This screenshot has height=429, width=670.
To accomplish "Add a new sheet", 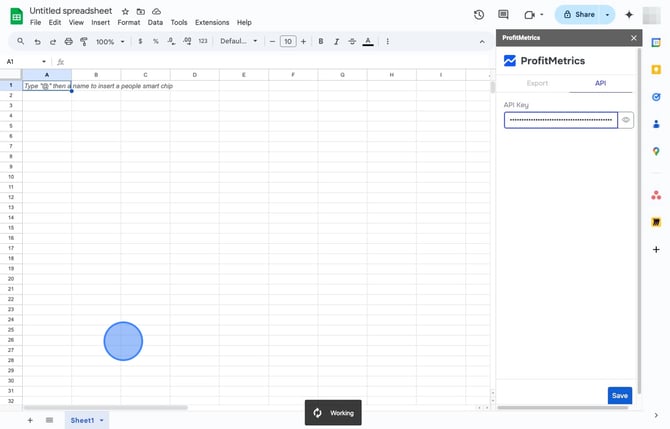I will (x=30, y=420).
